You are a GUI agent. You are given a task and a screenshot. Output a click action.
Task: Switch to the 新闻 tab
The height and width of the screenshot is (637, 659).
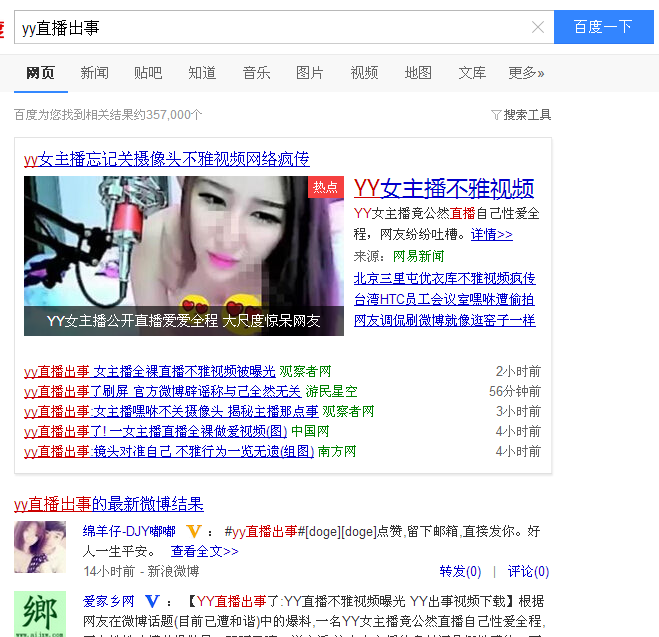(95, 73)
